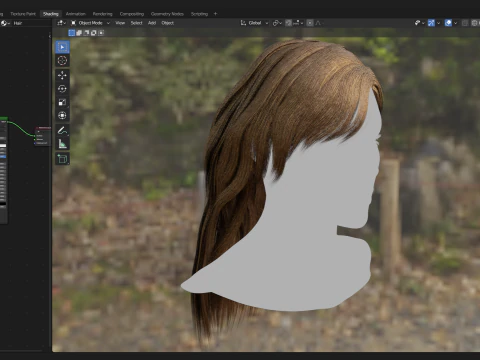Viewport: 480px width, 360px height.
Task: Pick the Scale tool
Action: pyautogui.click(x=62, y=102)
